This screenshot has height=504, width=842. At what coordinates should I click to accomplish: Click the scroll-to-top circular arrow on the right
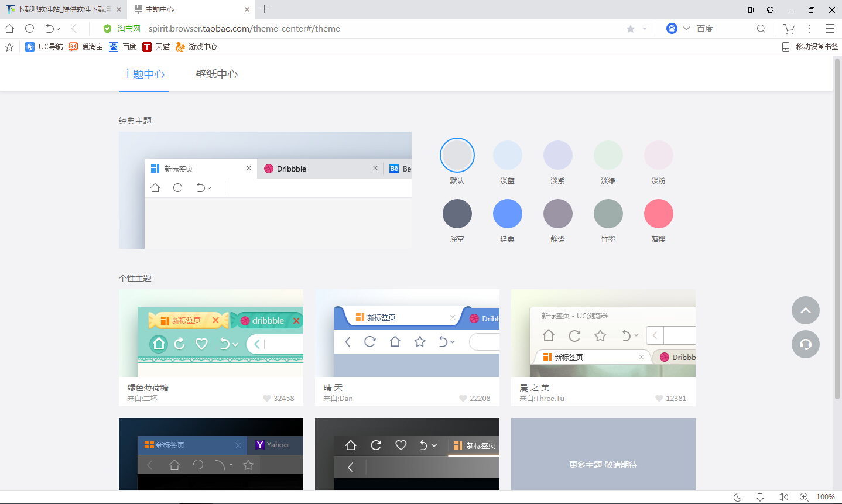(x=805, y=310)
